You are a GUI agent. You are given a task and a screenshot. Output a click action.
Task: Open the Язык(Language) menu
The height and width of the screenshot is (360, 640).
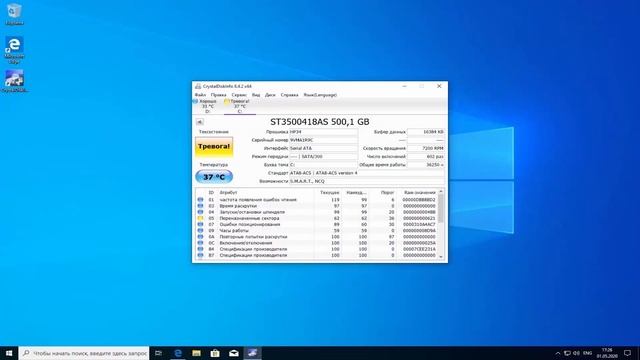tap(320, 95)
